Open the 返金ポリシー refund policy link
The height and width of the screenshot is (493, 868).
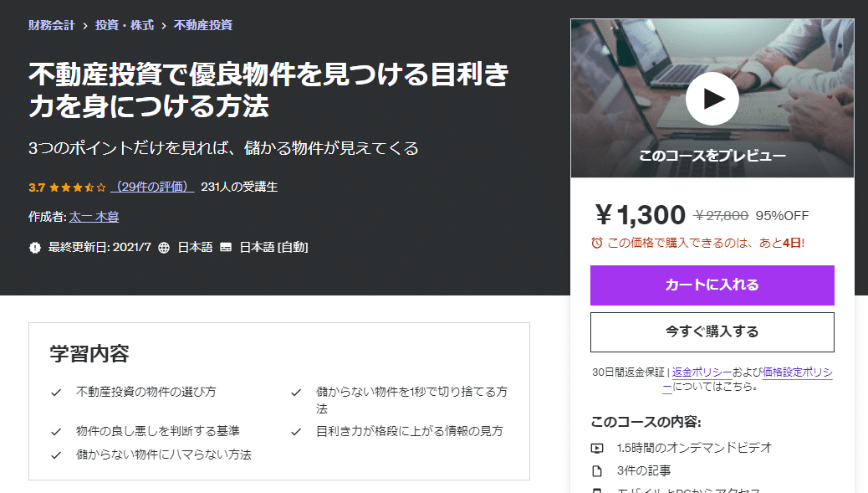702,372
